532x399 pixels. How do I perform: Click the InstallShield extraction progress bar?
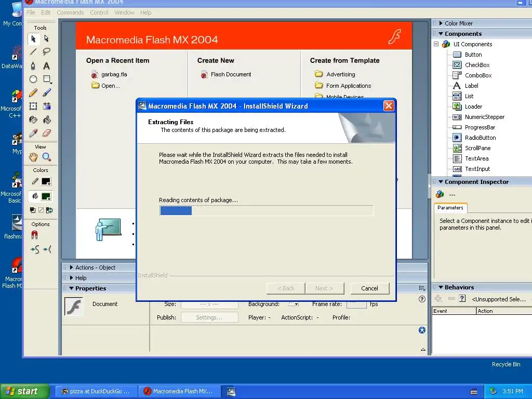tap(267, 211)
